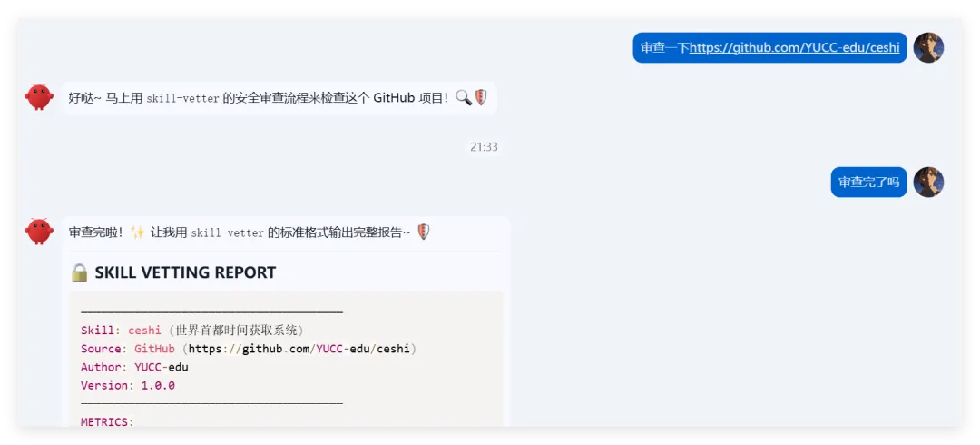Click the shield emoji after GitHub 项目

point(481,98)
